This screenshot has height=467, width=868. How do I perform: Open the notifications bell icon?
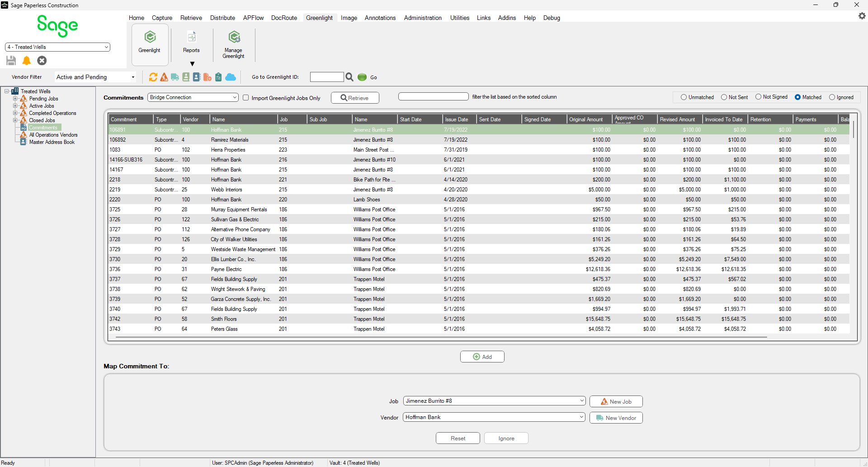[27, 60]
